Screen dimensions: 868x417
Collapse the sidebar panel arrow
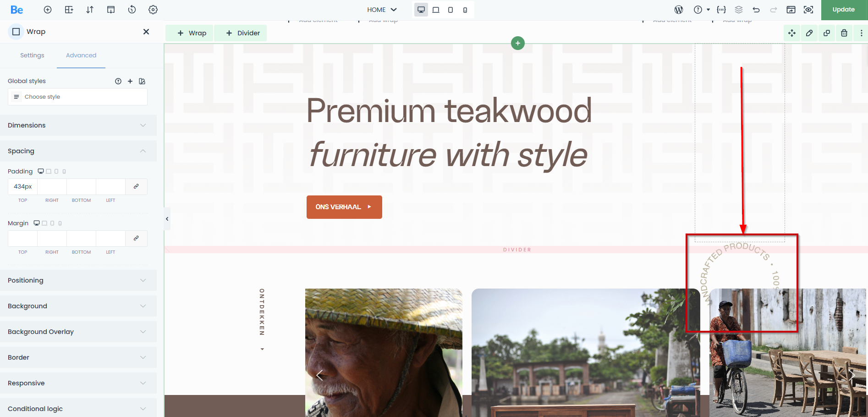pos(167,219)
